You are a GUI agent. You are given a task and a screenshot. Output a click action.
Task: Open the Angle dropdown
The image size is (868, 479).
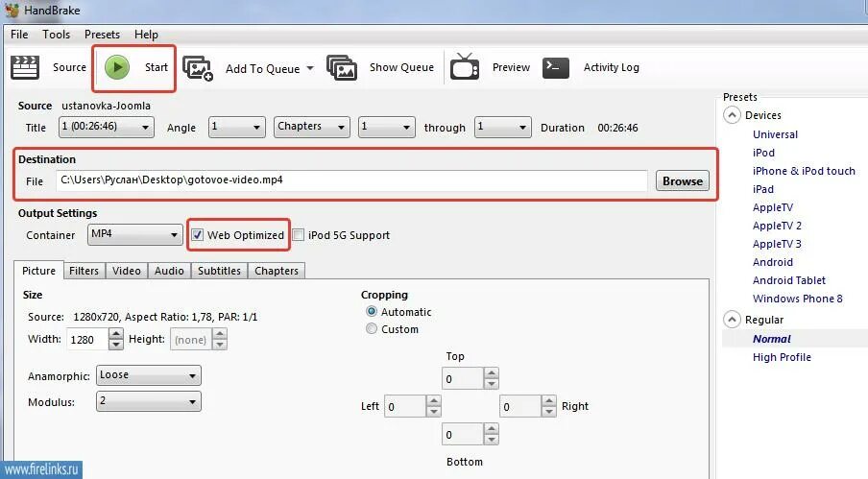point(237,128)
